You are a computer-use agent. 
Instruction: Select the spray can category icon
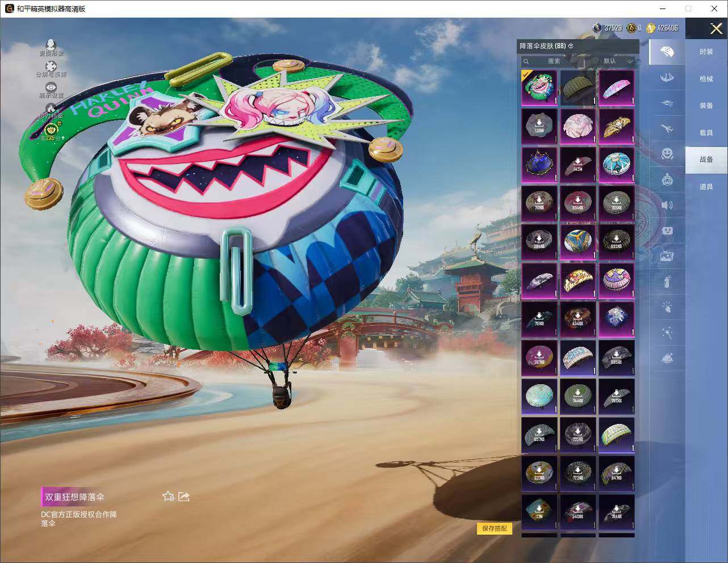[667, 281]
